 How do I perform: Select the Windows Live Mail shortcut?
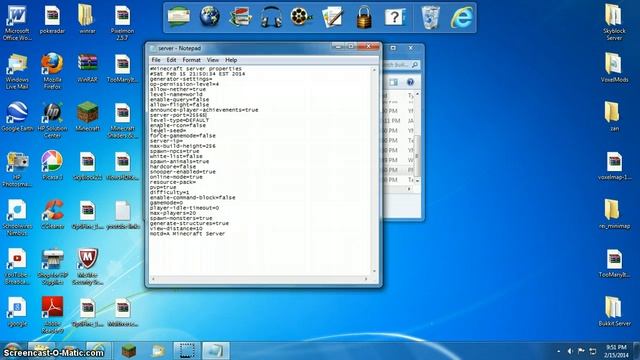(17, 71)
